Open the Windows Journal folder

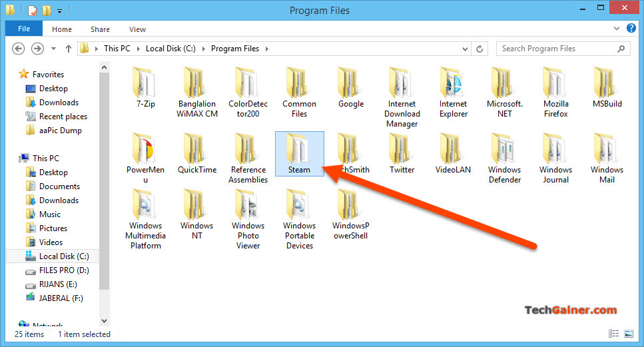555,158
